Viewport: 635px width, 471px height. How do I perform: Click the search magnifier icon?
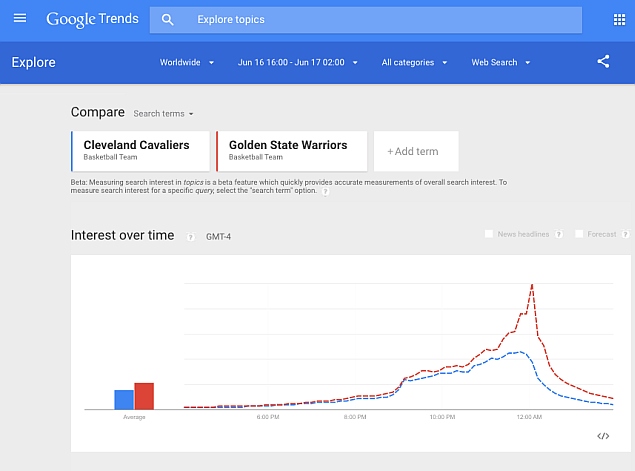(x=167, y=19)
